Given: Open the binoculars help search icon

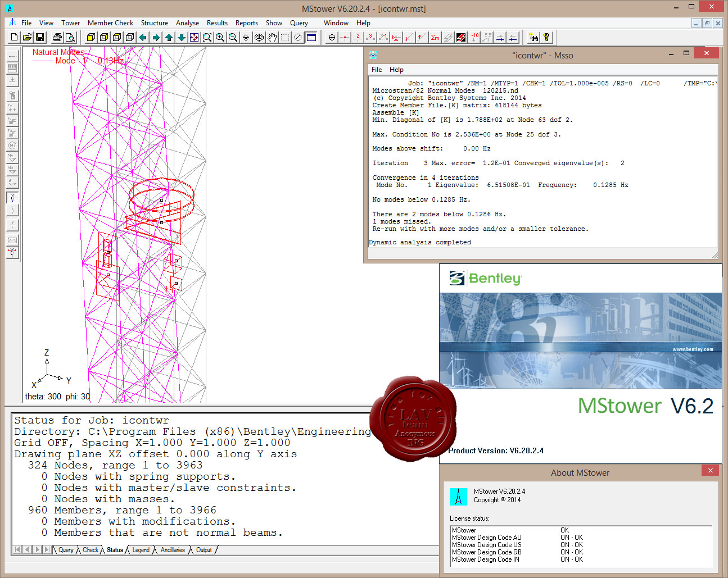Looking at the screenshot, I should pos(533,37).
